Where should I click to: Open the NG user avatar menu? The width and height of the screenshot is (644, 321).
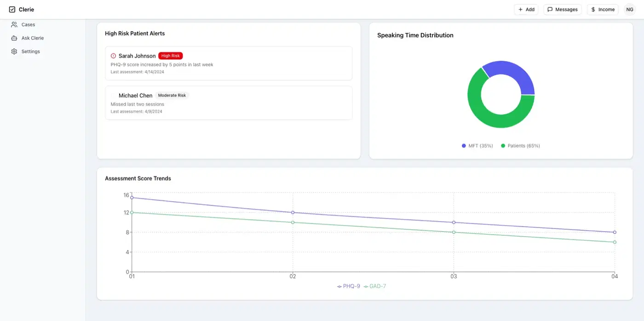(x=630, y=9)
